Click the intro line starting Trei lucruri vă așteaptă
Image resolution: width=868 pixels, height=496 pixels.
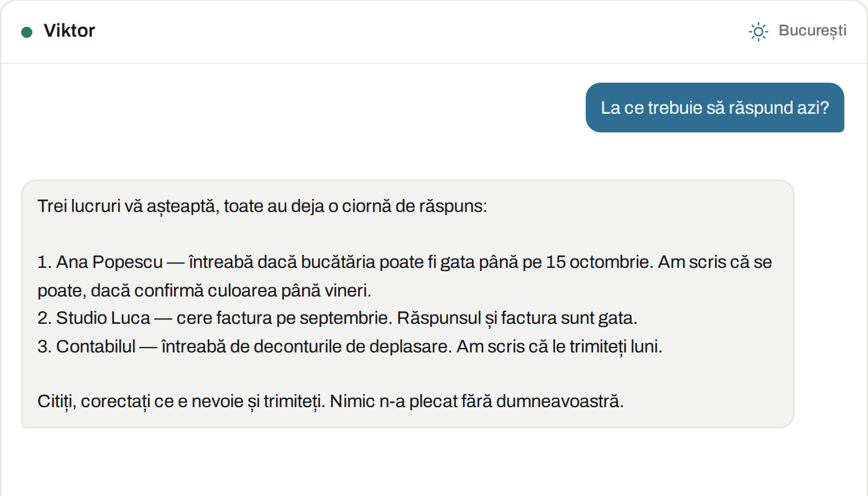[x=262, y=206]
